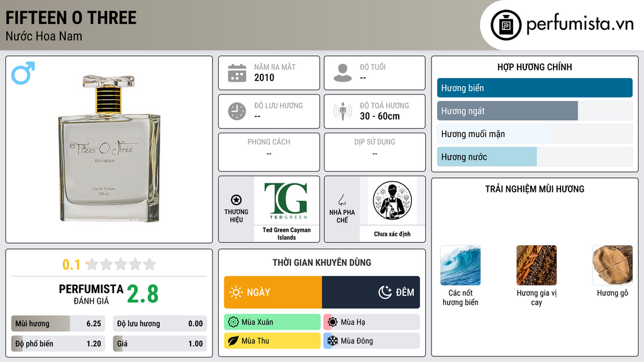Select the Mùa Hạ season bar
This screenshot has width=644, height=362.
[x=372, y=322]
